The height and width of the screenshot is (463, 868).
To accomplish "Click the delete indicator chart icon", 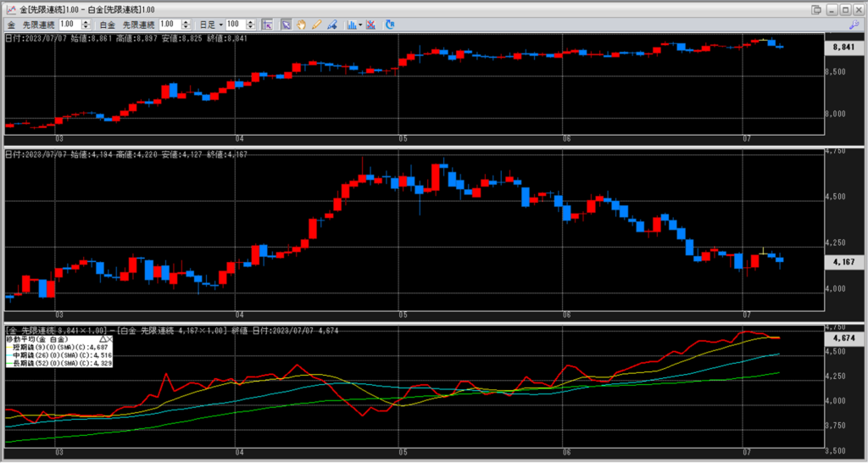I will click(x=371, y=25).
